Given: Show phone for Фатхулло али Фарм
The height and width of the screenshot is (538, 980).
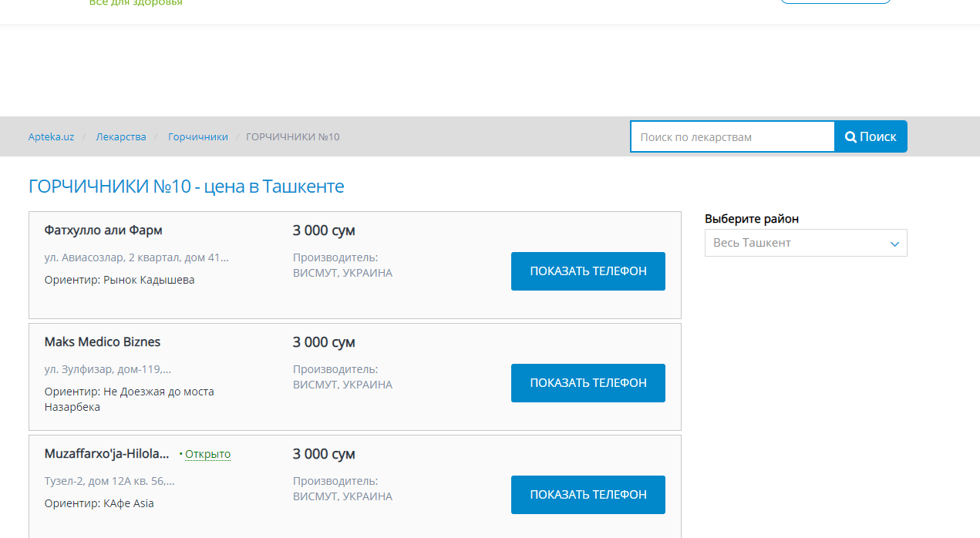Looking at the screenshot, I should 588,271.
